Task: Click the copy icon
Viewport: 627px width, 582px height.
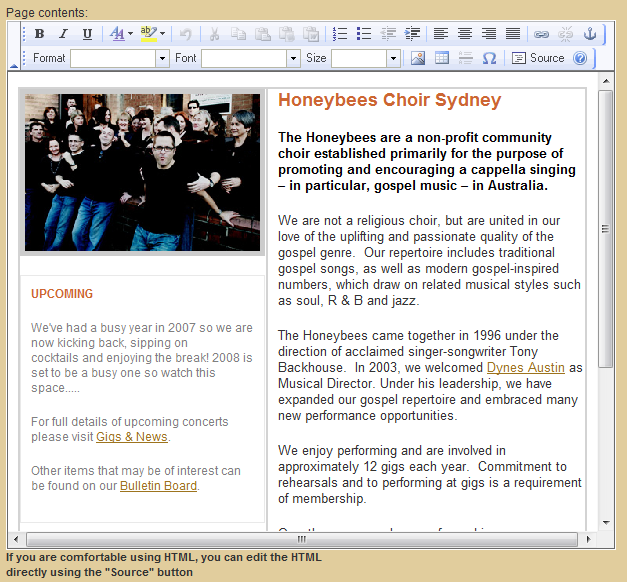Action: coord(238,34)
